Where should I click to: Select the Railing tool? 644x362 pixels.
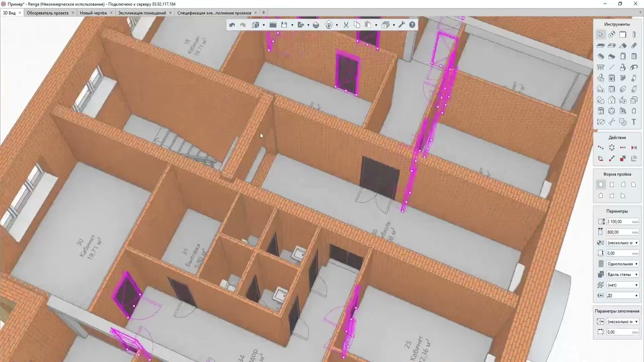(x=601, y=67)
